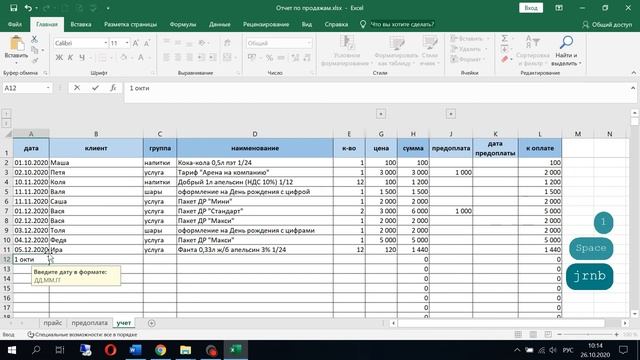Screen dimensions: 640x360
Task: Open the File (Файл) tab
Action: click(15, 24)
